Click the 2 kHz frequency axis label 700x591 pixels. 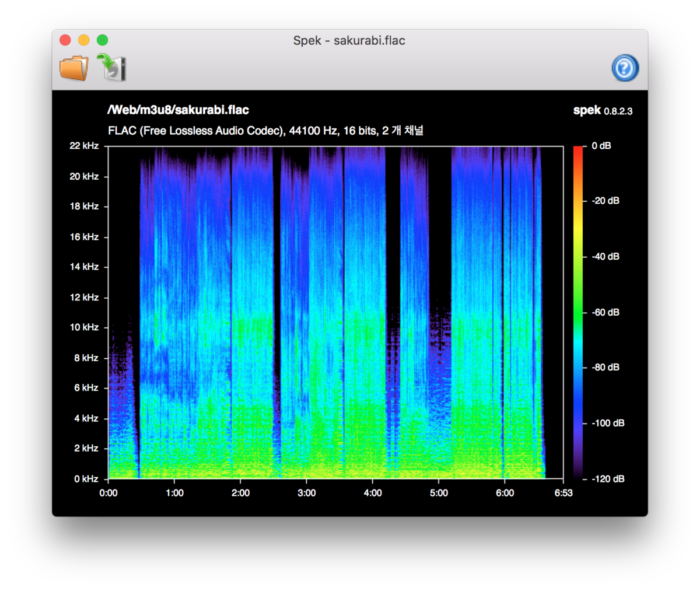[x=86, y=448]
